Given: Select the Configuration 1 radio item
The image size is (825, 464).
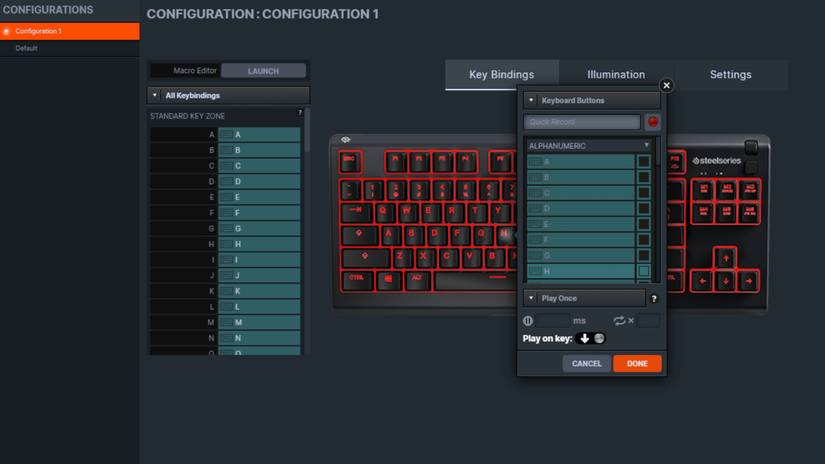Looking at the screenshot, I should (x=7, y=31).
